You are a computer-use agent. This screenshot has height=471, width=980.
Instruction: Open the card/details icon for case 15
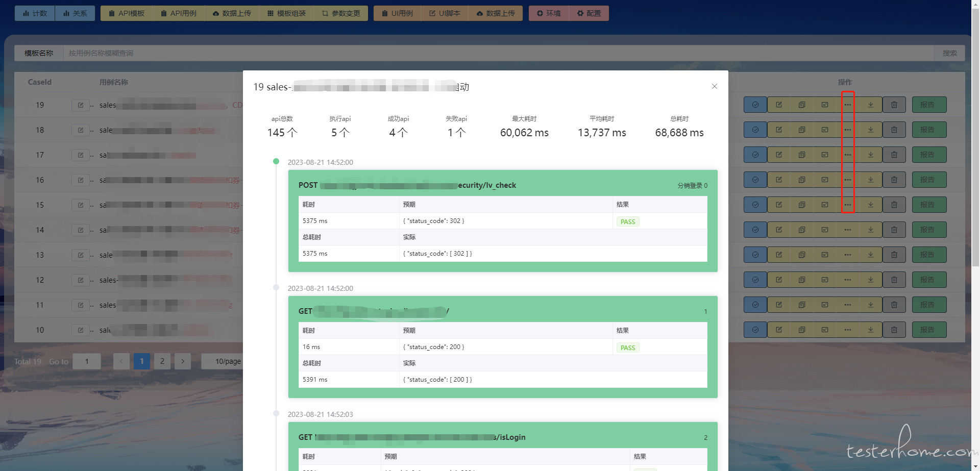pyautogui.click(x=825, y=205)
